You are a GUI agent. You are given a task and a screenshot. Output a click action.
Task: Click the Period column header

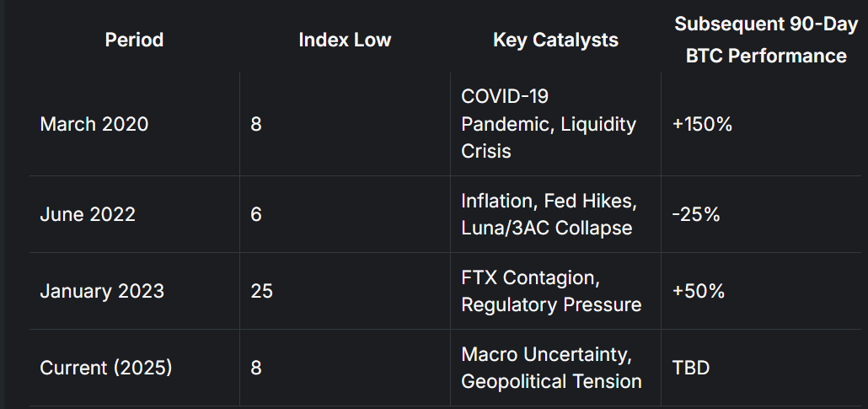pos(134,40)
